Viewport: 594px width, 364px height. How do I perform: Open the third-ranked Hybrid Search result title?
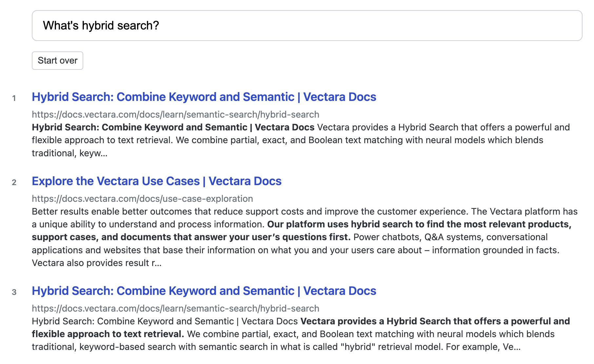click(204, 291)
